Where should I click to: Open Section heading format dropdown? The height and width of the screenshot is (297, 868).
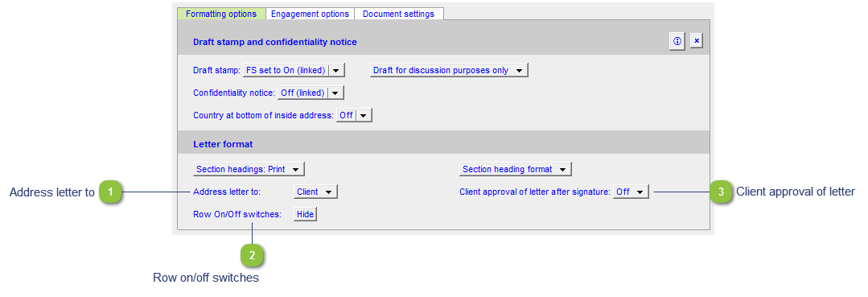click(x=516, y=169)
